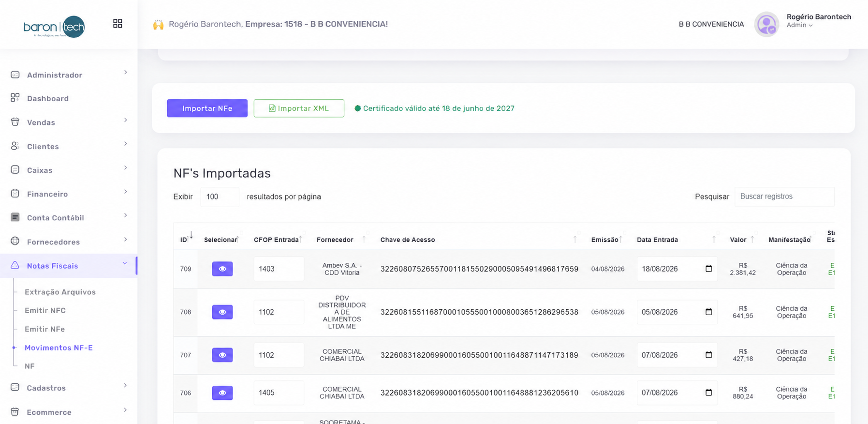The width and height of the screenshot is (868, 424).
Task: Expand the Caixas menu chevron
Action: pos(126,167)
